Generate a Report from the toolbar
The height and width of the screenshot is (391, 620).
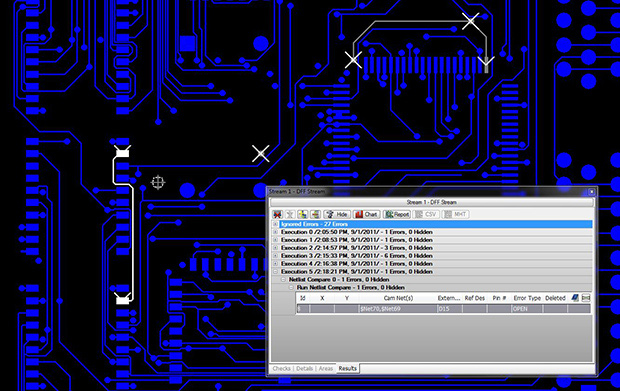pos(397,214)
